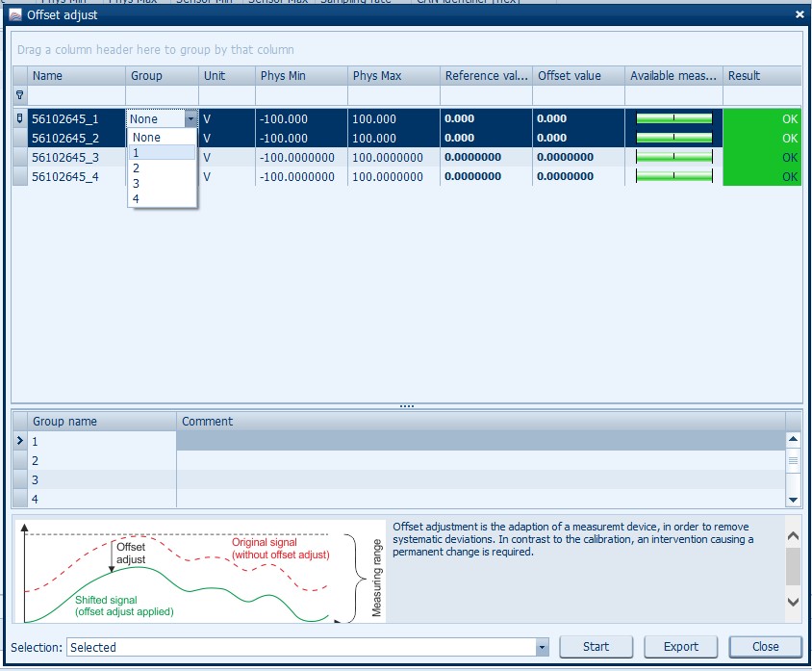Sort by the Name column header

tap(76, 76)
